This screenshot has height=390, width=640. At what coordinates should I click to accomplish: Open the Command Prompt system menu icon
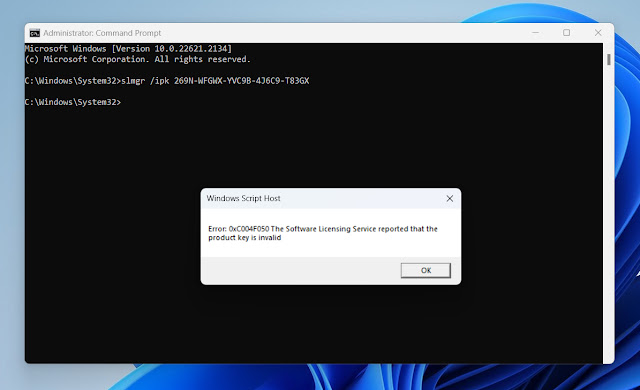coord(35,33)
